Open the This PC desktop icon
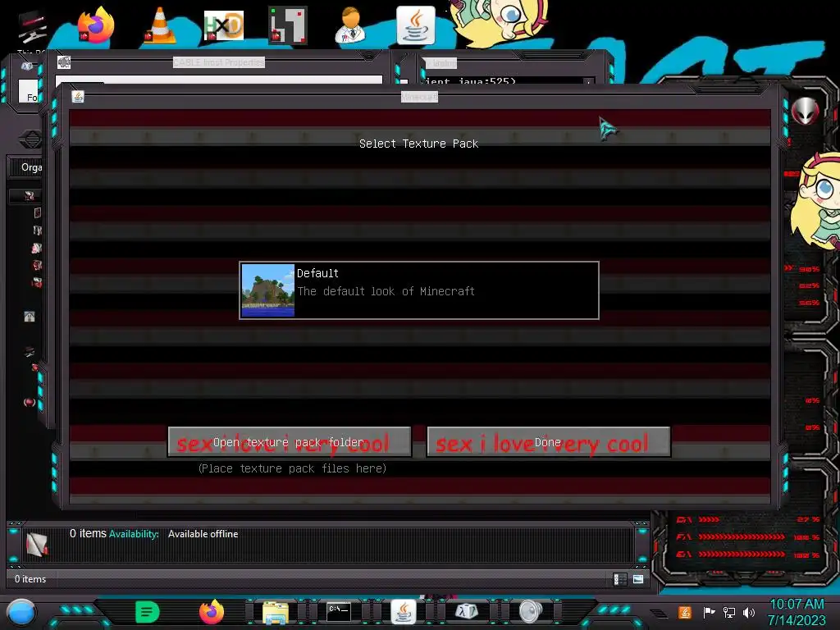 pos(31,28)
